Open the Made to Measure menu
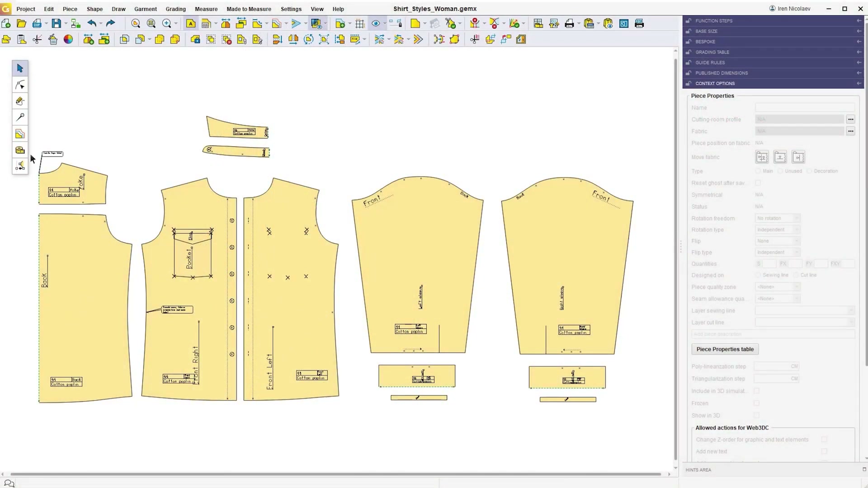 coord(249,9)
